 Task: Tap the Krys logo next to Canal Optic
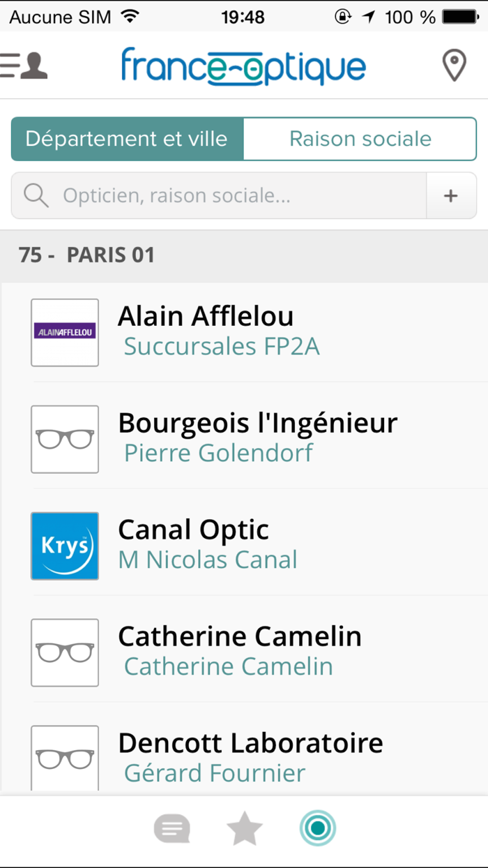click(64, 546)
